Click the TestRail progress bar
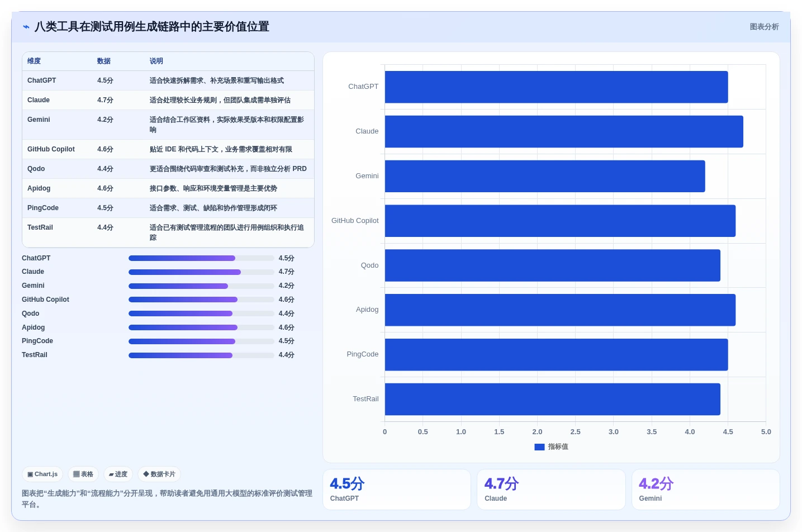Screen dimensions: 802x532 point(201,355)
